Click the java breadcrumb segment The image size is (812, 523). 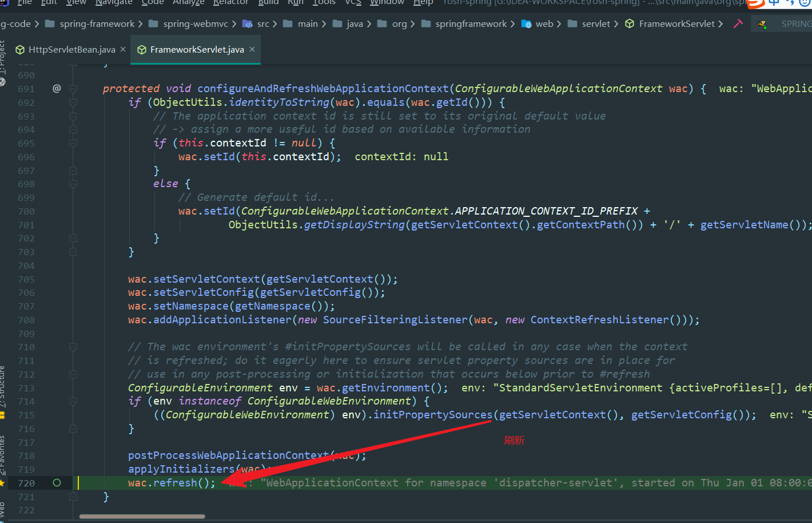point(355,23)
